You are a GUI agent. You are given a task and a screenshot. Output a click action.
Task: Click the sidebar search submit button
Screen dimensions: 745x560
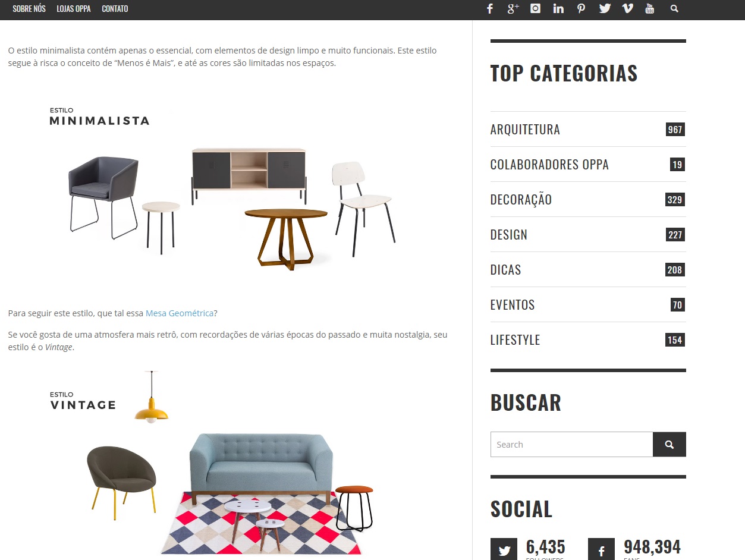669,444
